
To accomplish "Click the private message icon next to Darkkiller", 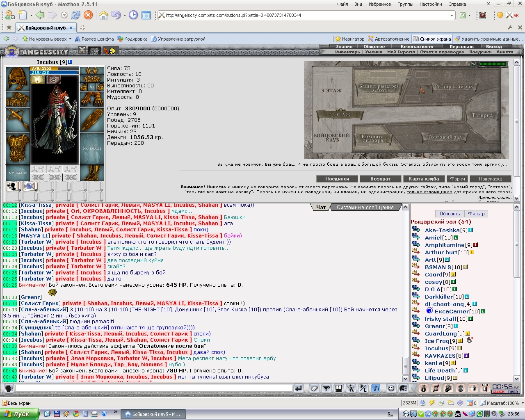I will click(x=415, y=297).
